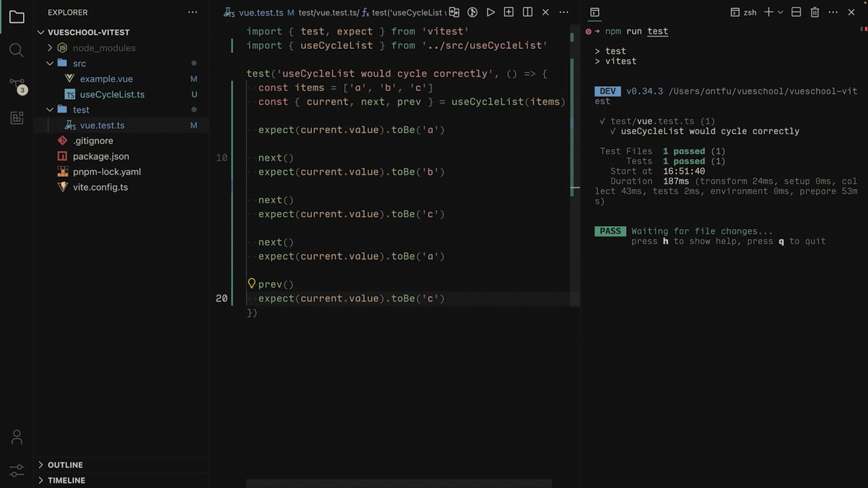Open Explorer panel more actions ellipsis
The height and width of the screenshot is (488, 868).
(x=193, y=12)
